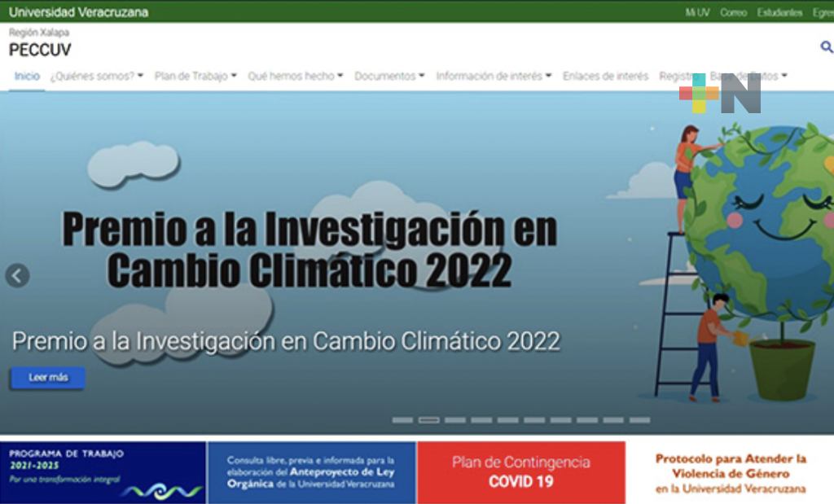This screenshot has width=834, height=504.
Task: Select the fourth carousel slide indicator
Action: (x=481, y=420)
